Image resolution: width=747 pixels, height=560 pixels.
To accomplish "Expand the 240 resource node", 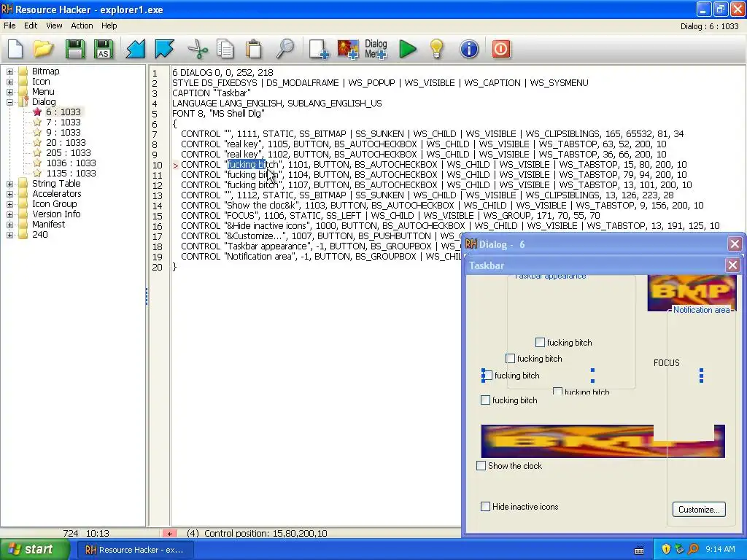I will point(9,235).
